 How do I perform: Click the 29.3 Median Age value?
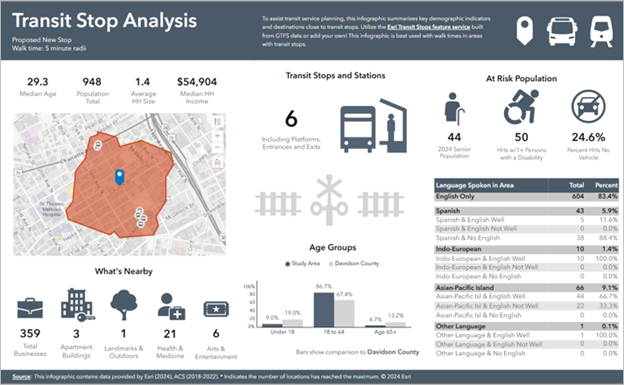38,82
